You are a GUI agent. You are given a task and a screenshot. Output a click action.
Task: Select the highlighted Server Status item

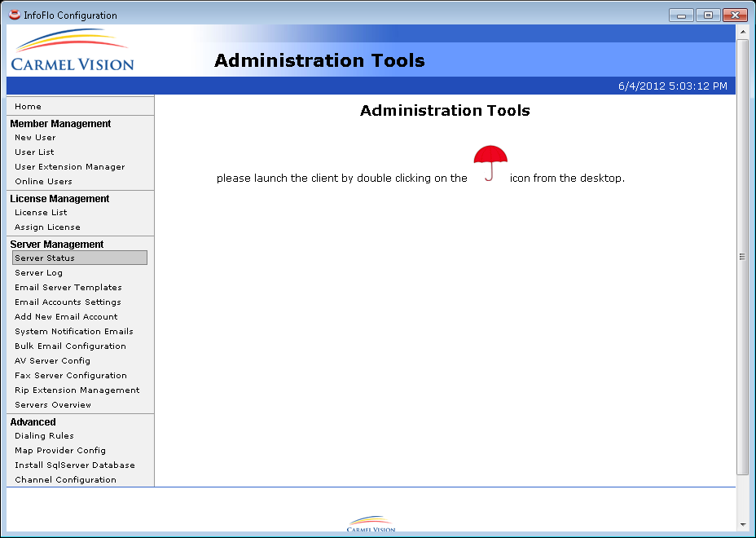pyautogui.click(x=79, y=258)
